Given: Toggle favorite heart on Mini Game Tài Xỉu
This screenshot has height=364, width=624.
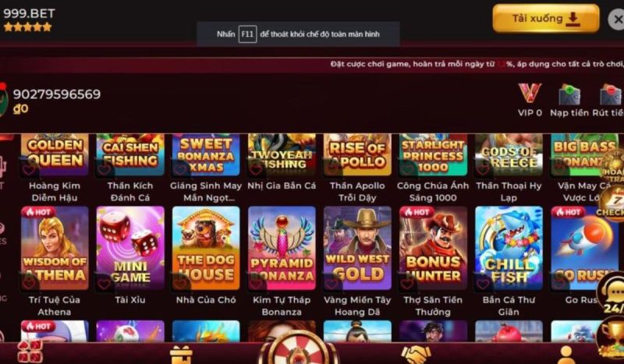Looking at the screenshot, I should pyautogui.click(x=105, y=283).
